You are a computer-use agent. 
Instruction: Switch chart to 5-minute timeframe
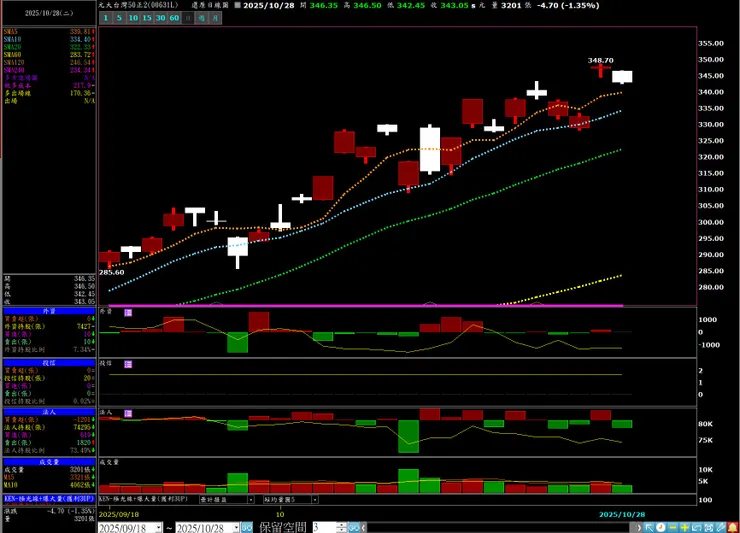click(x=119, y=18)
